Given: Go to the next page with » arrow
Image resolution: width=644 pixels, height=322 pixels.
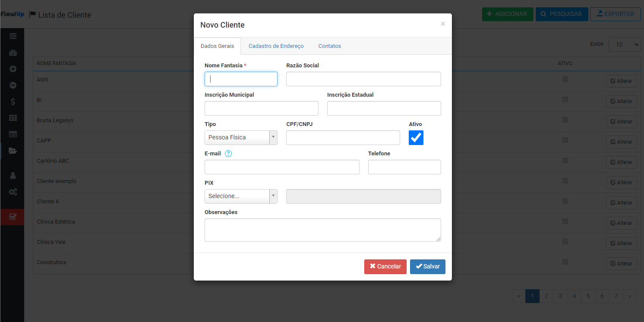Looking at the screenshot, I should 630,296.
